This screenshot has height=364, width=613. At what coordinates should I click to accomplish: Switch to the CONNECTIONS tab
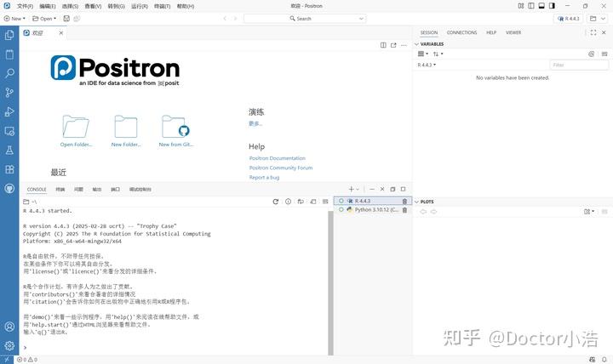461,33
